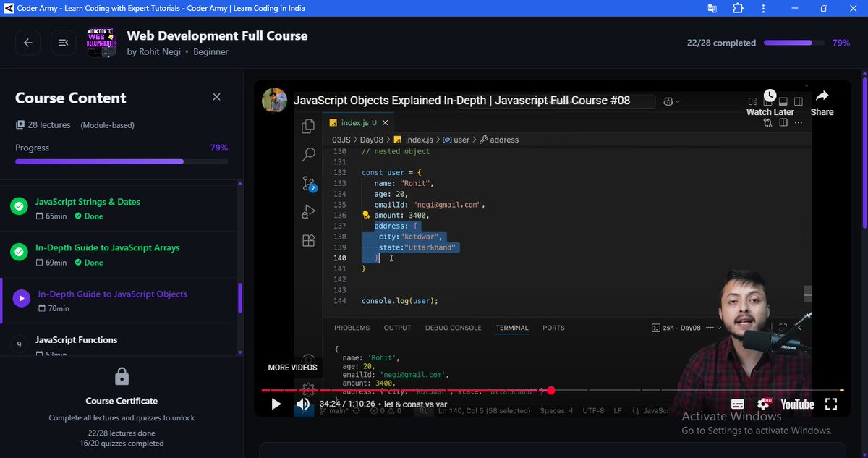Click the 16/20 quizzes completed text
This screenshot has height=458, width=868.
pos(122,443)
